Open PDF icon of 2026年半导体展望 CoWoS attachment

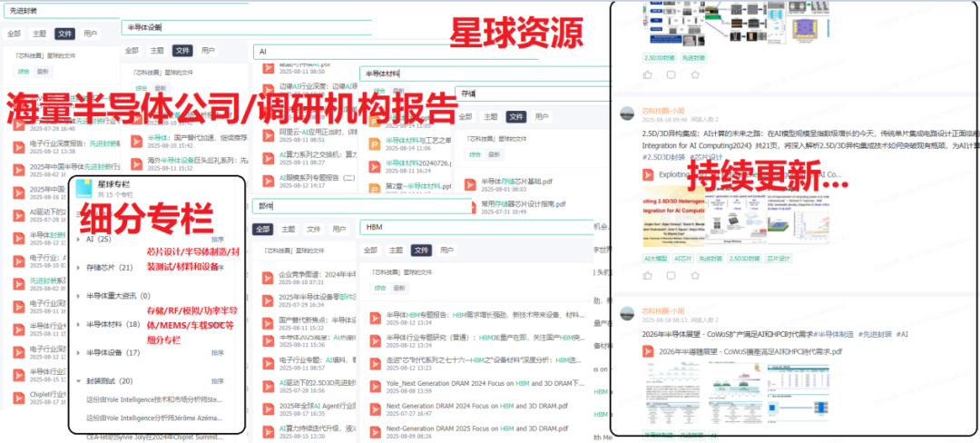point(648,351)
